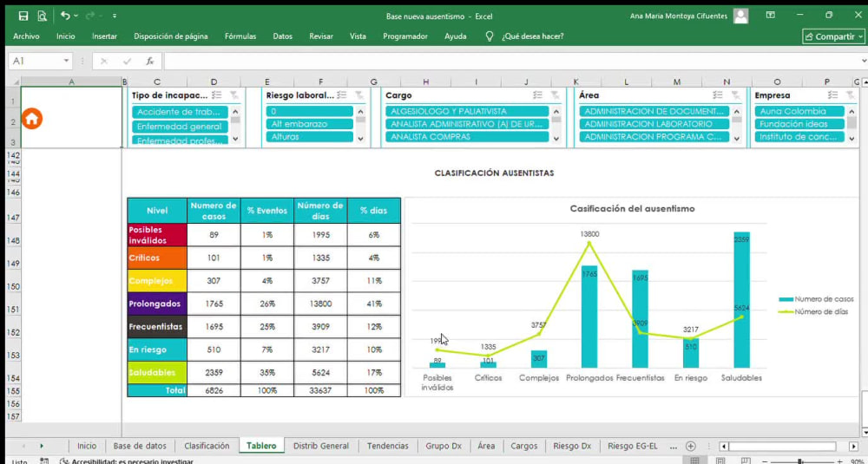Click the New Sheet plus icon
Viewport: 868px width, 464px height.
(690, 446)
